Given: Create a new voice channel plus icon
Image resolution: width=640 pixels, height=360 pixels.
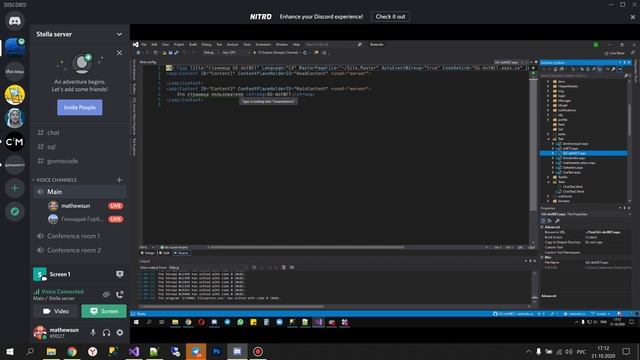Looking at the screenshot, I should pyautogui.click(x=120, y=180).
